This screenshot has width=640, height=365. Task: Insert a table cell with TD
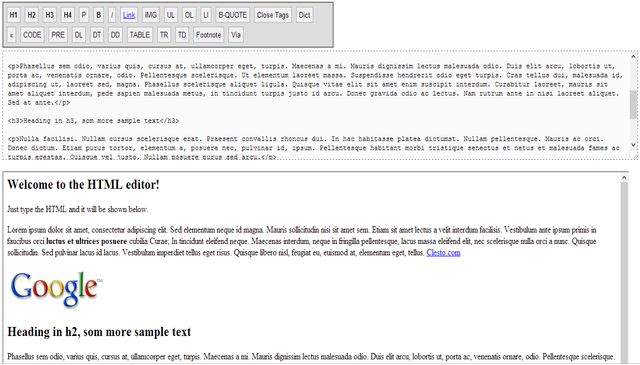coord(182,35)
